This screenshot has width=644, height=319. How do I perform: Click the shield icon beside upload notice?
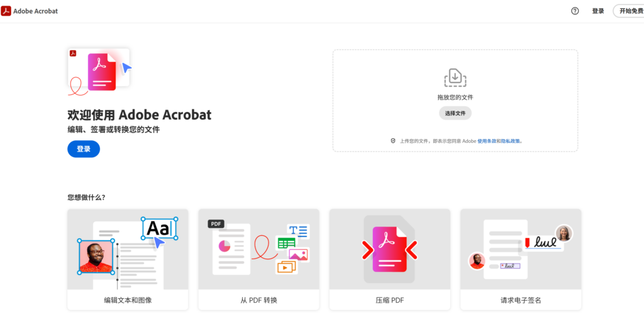pyautogui.click(x=393, y=141)
